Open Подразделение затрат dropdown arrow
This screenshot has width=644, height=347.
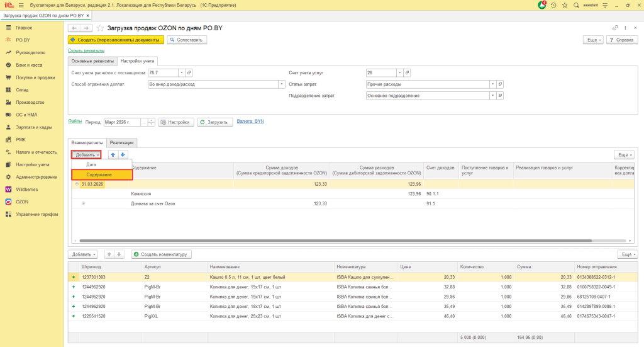(492, 96)
